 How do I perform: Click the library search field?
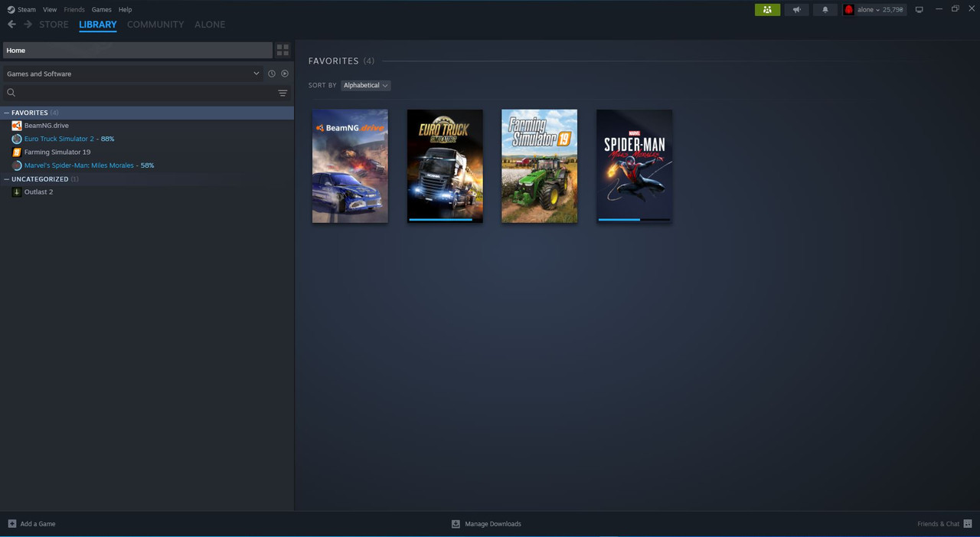138,93
